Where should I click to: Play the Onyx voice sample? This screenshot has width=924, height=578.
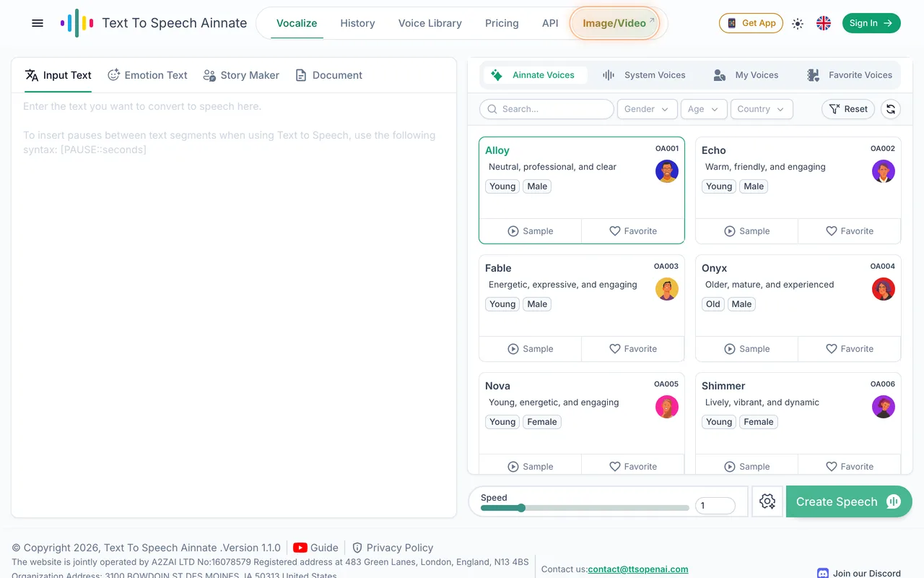[x=747, y=349]
